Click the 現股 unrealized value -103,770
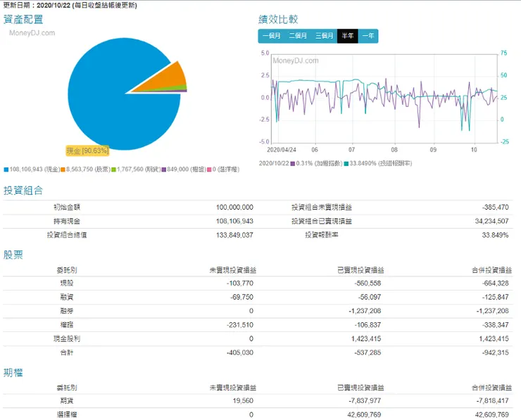This screenshot has width=521, height=420. click(x=240, y=284)
